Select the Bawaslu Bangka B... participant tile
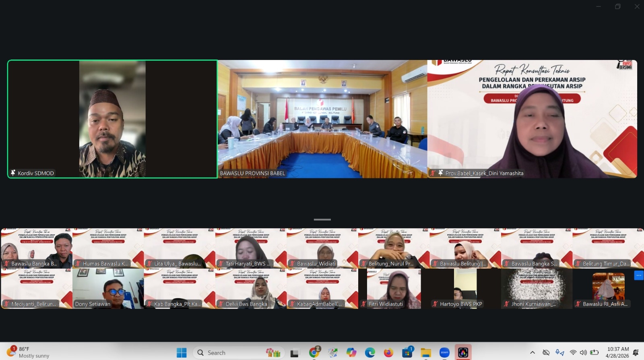 point(37,248)
